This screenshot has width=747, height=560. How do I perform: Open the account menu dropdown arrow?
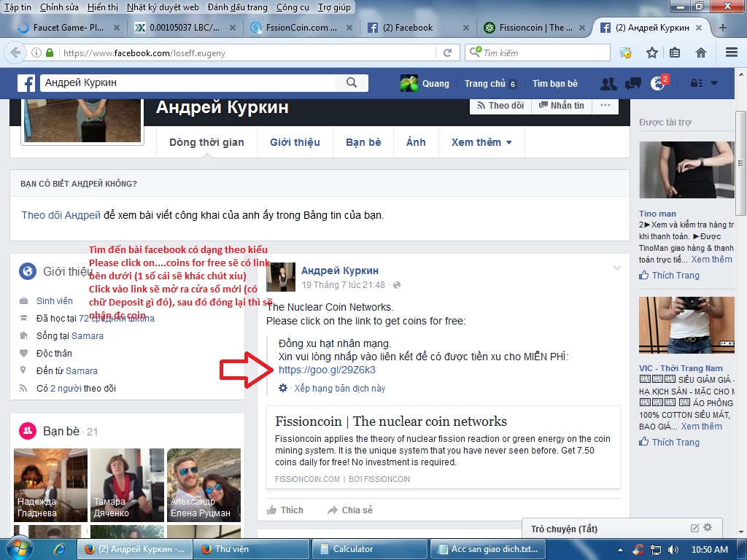pos(714,83)
